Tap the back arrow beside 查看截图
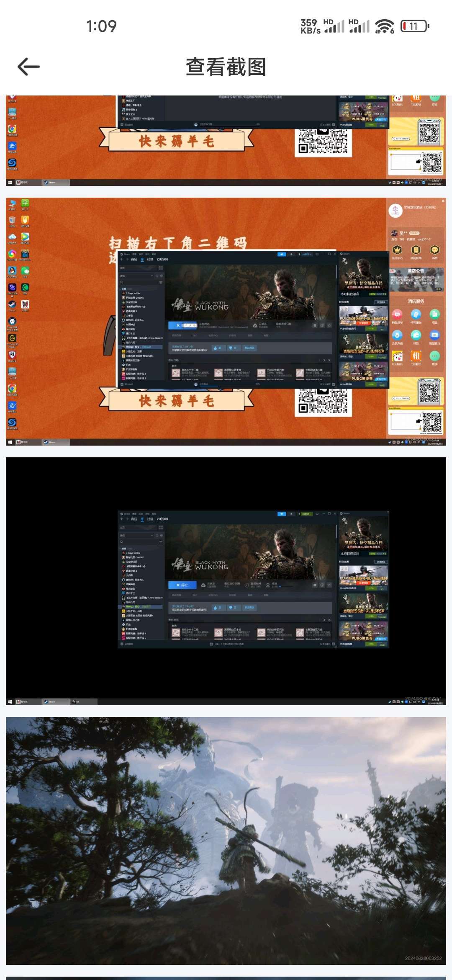Screen dimensions: 452x980 point(28,67)
